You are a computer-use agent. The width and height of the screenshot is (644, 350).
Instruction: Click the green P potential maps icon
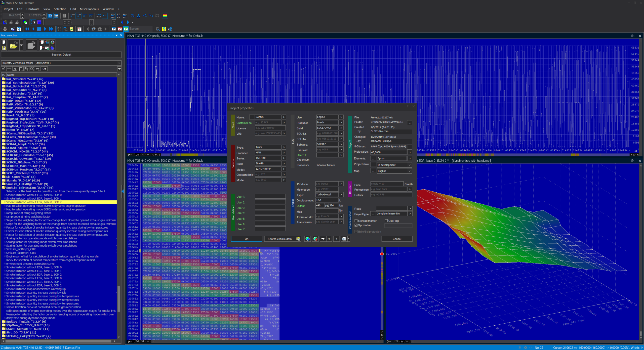[126, 29]
